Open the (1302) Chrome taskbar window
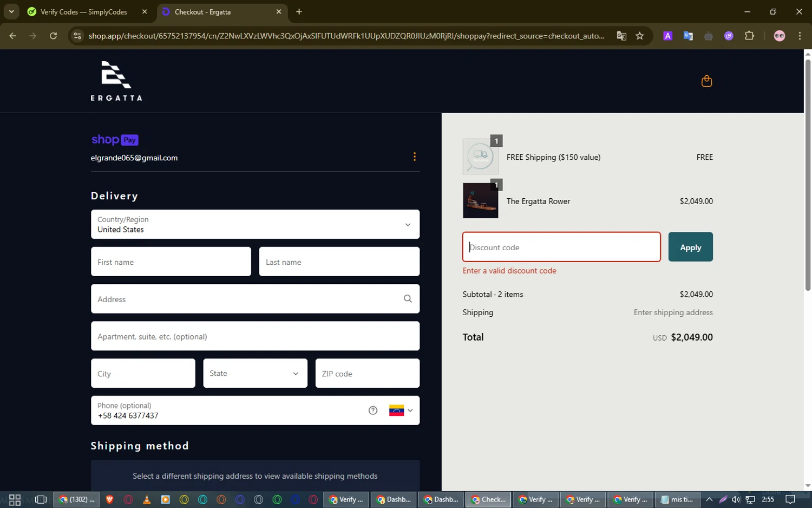The height and width of the screenshot is (508, 812). pyautogui.click(x=76, y=499)
